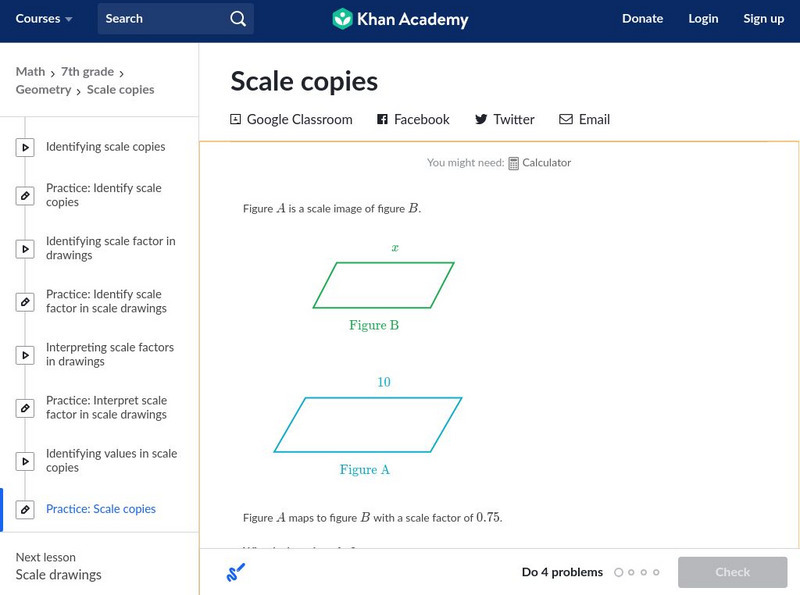This screenshot has width=800, height=595.
Task: Open Geometry breadcrumb link
Action: pos(43,90)
